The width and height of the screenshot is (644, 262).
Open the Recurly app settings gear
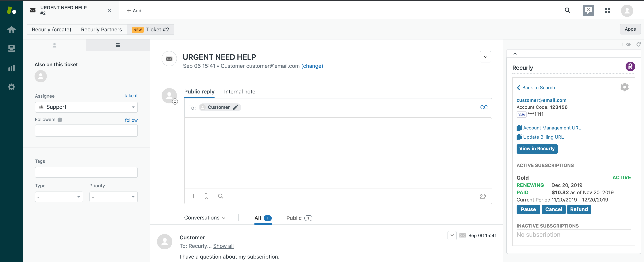[x=624, y=87]
